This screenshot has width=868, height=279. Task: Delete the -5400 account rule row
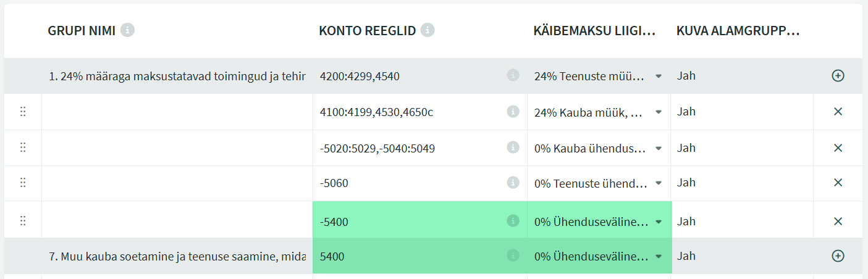pyautogui.click(x=838, y=221)
